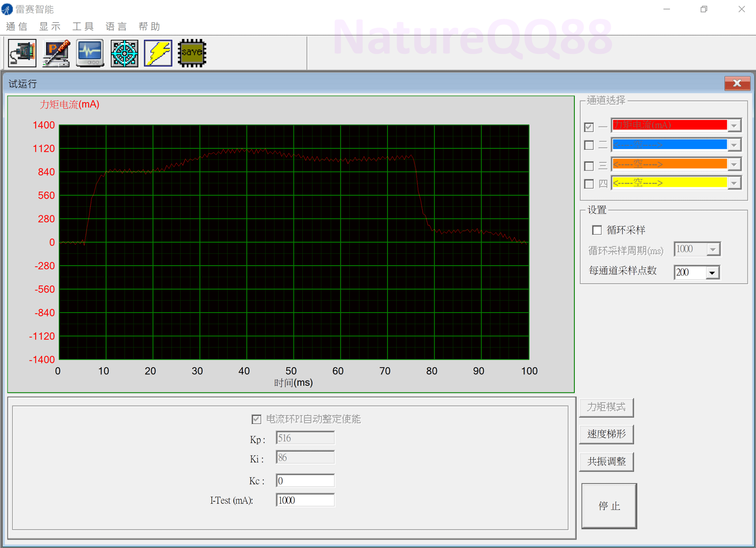This screenshot has height=548, width=756.
Task: Enable 循环采样 checkbox
Action: [x=597, y=230]
